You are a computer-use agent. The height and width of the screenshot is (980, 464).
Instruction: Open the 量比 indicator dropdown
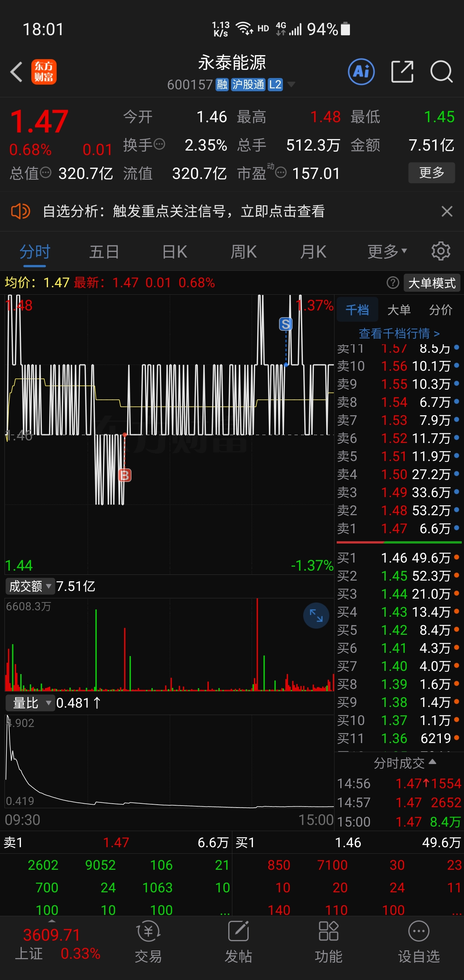pos(30,703)
